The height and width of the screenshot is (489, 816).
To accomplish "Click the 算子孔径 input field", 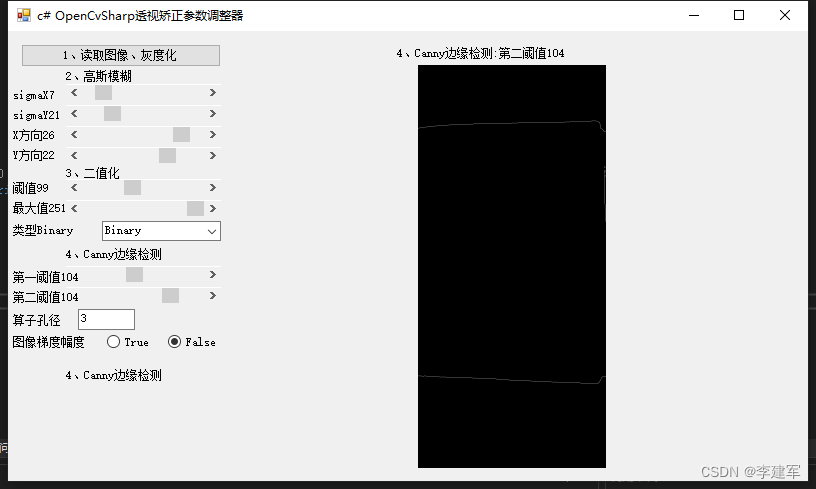I will 106,319.
